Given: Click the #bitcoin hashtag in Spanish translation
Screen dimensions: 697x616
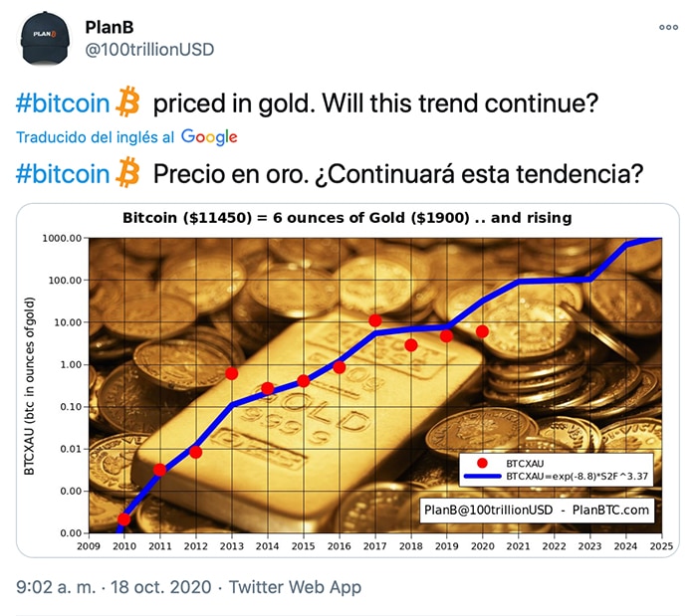Looking at the screenshot, I should coord(63,173).
